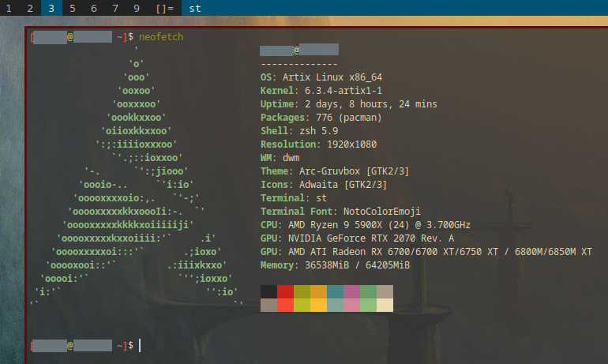This screenshot has height=364, width=608.
Task: Click the 'st' window title in bar
Action: (x=195, y=8)
